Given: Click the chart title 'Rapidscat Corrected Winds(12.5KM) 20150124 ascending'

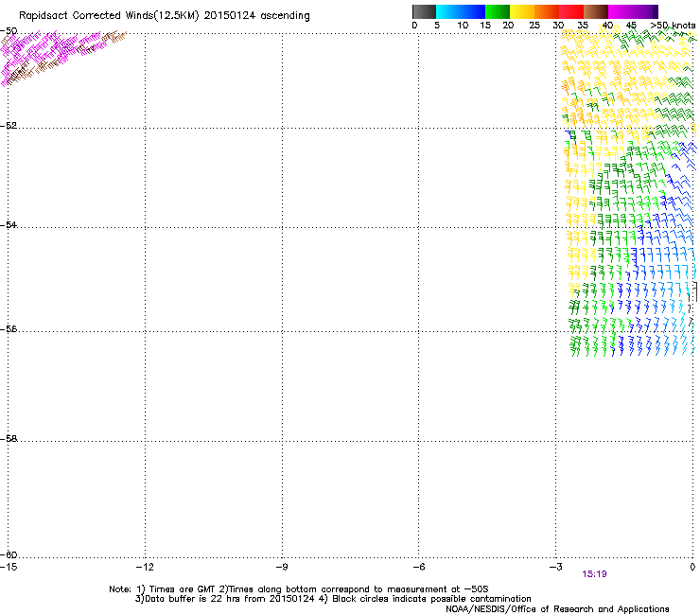Looking at the screenshot, I should click(165, 16).
